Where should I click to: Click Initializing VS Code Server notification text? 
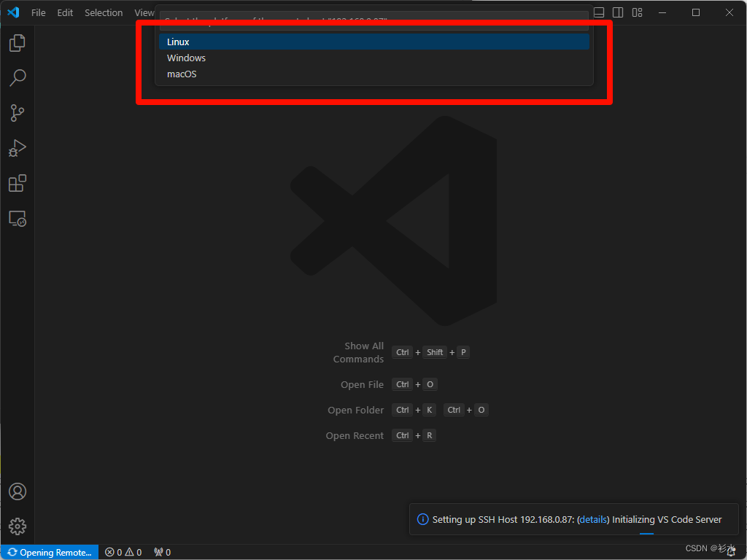(667, 519)
